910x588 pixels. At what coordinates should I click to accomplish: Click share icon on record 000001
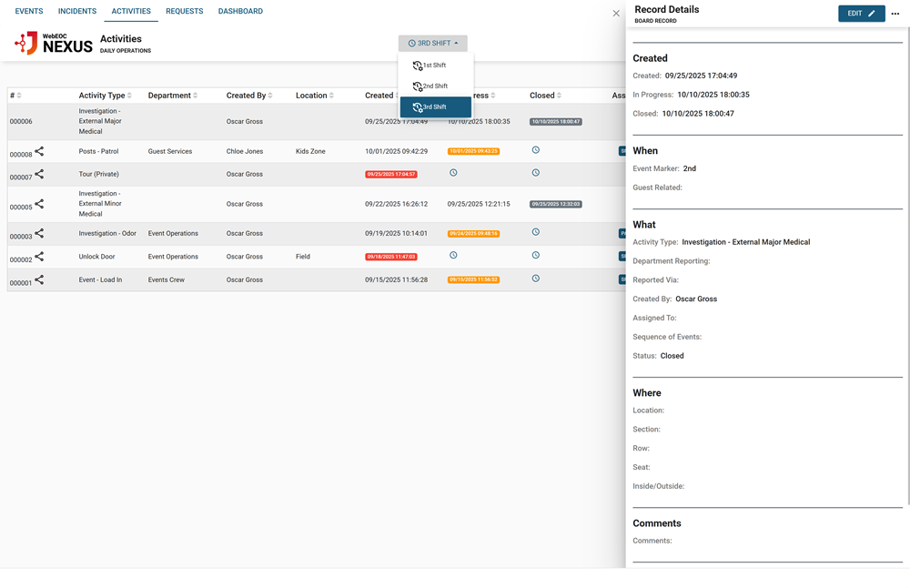tap(39, 280)
